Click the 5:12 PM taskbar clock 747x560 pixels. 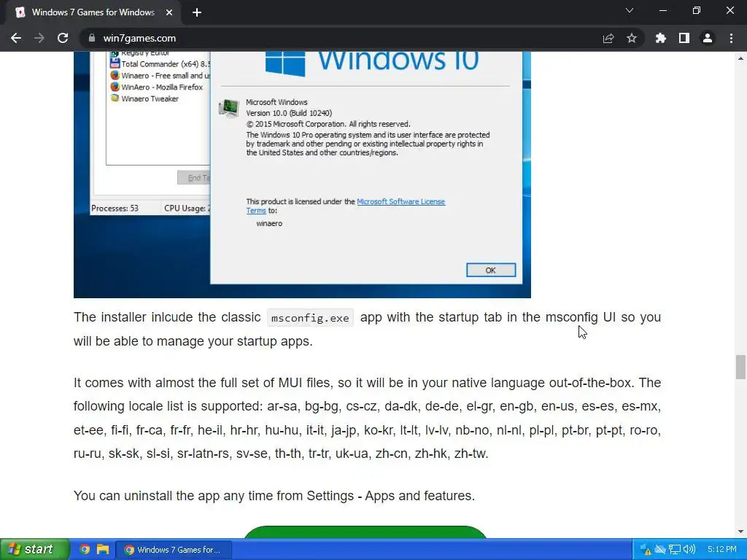721,550
